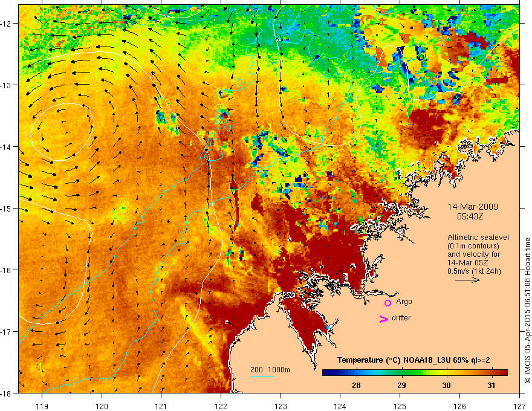Click the 31 value on the color bar
This screenshot has height=411, width=532.
pyautogui.click(x=491, y=385)
